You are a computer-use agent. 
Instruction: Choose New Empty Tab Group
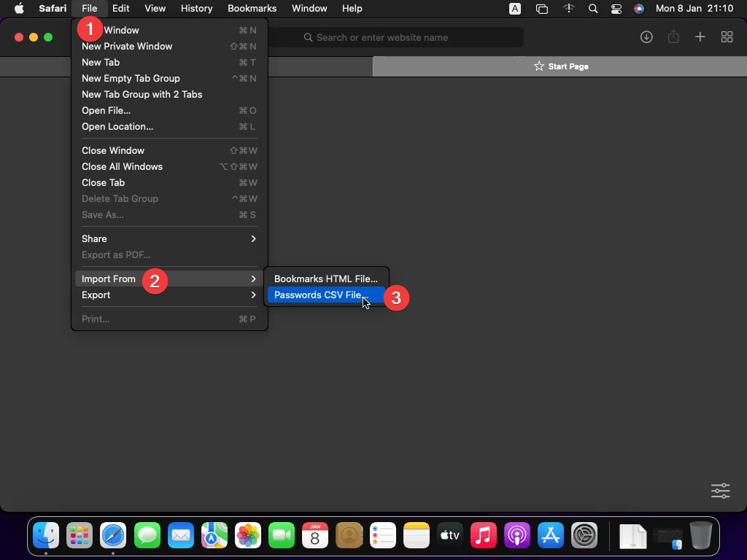pyautogui.click(x=169, y=78)
